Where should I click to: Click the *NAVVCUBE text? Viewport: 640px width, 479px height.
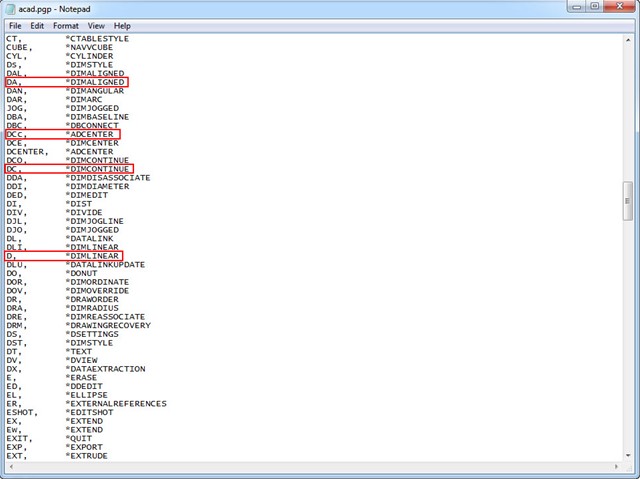coord(89,47)
